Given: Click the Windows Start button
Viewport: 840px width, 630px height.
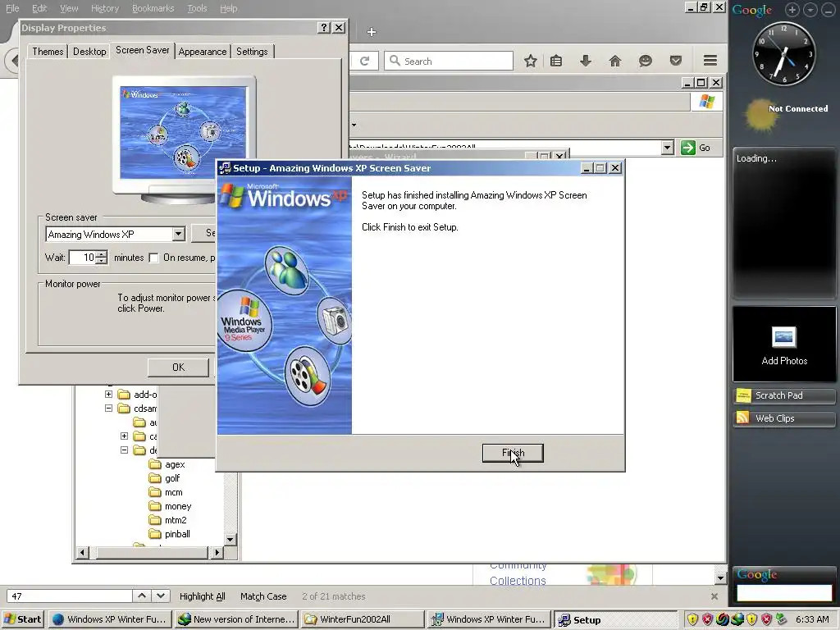Looking at the screenshot, I should point(22,619).
